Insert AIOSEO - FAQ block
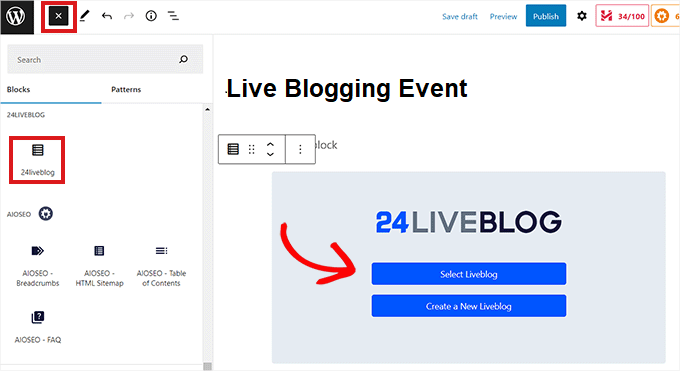680x371 pixels. tap(38, 328)
